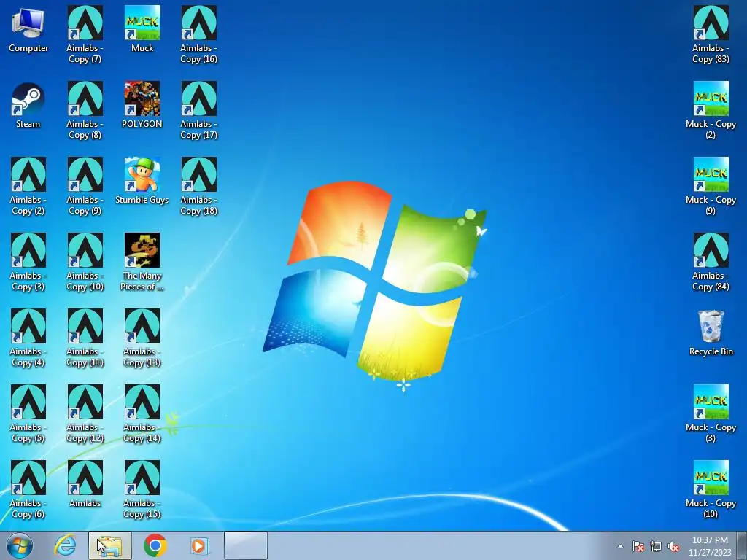Open the clock showing 10:37 PM
Image resolution: width=747 pixels, height=560 pixels.
[710, 546]
